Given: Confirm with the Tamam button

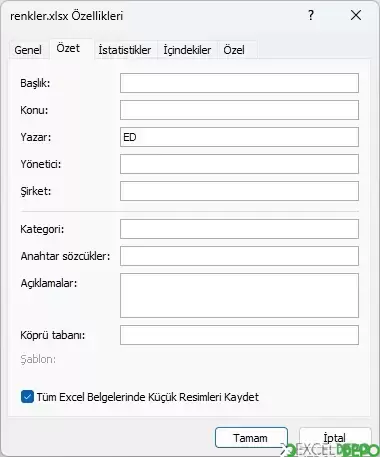Looking at the screenshot, I should click(x=251, y=438).
